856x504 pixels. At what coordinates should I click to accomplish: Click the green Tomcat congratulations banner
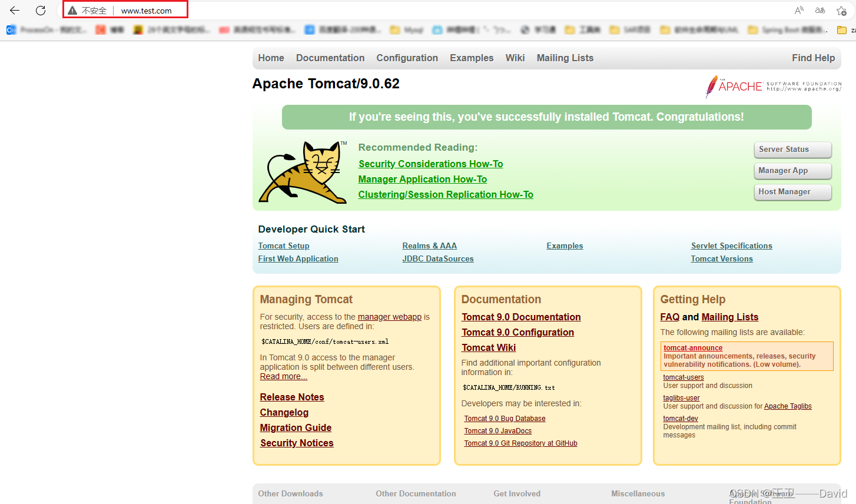click(x=546, y=117)
